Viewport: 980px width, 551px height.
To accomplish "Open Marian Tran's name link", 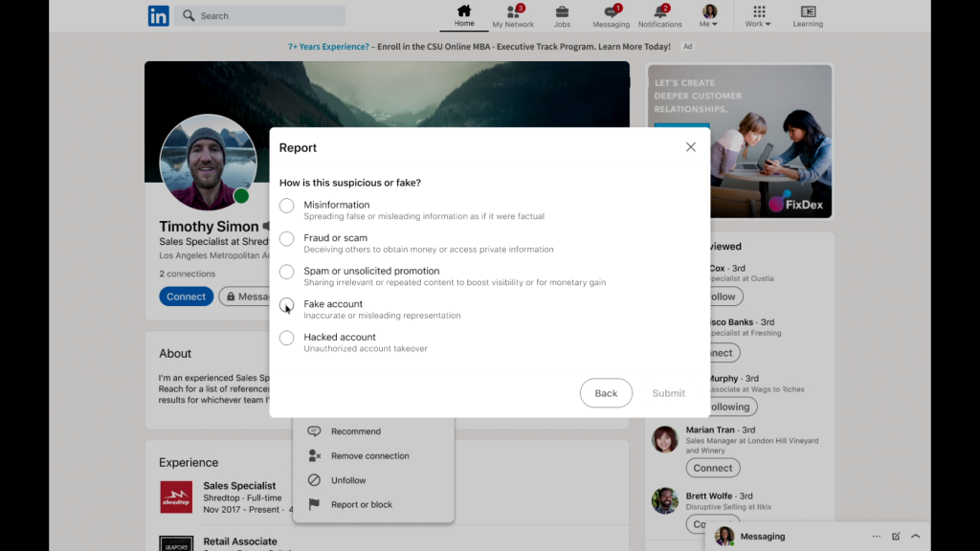I will click(710, 430).
